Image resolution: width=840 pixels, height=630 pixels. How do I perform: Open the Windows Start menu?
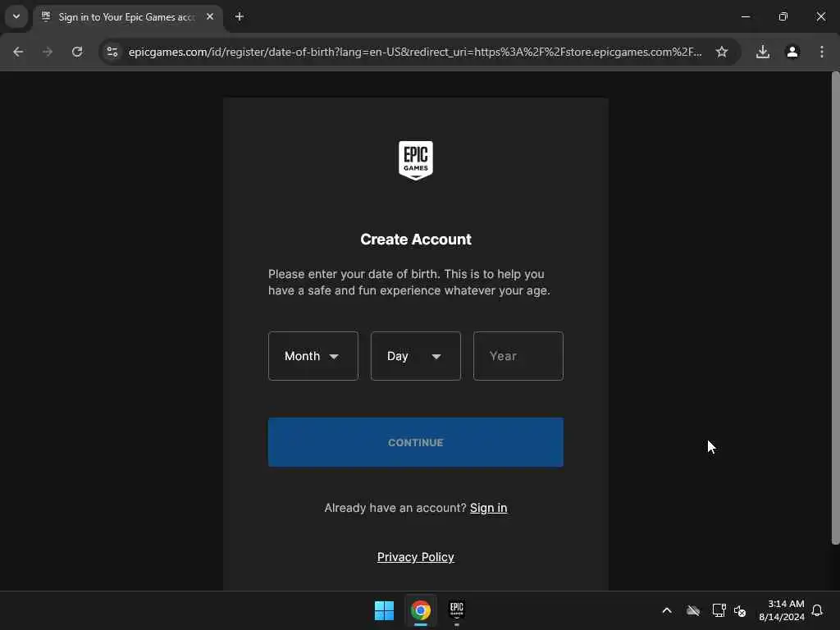[x=384, y=610]
